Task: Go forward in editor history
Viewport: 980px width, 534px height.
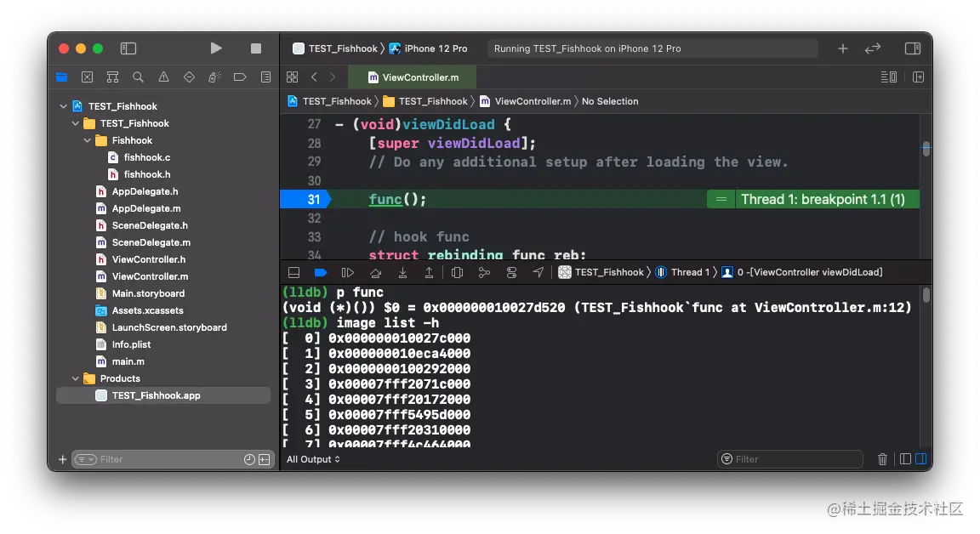Action: 333,77
